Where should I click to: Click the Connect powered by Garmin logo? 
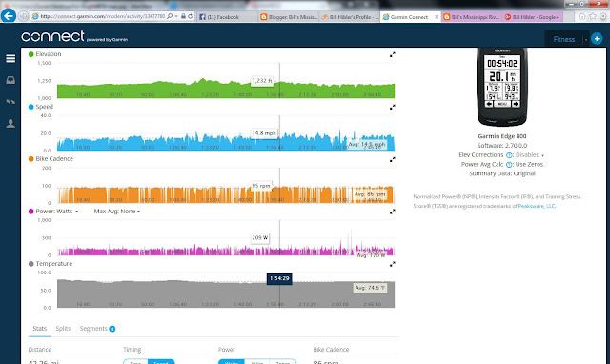pos(74,36)
